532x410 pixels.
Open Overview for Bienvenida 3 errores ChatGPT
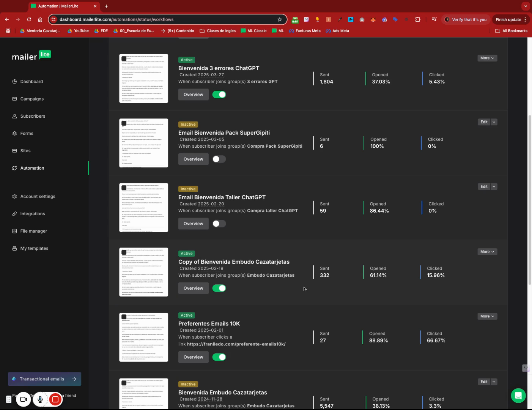pos(194,95)
